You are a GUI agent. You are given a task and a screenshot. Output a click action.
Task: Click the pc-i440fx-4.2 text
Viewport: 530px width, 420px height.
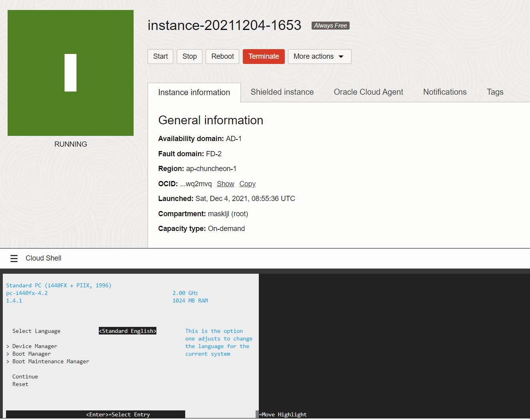[x=27, y=293]
